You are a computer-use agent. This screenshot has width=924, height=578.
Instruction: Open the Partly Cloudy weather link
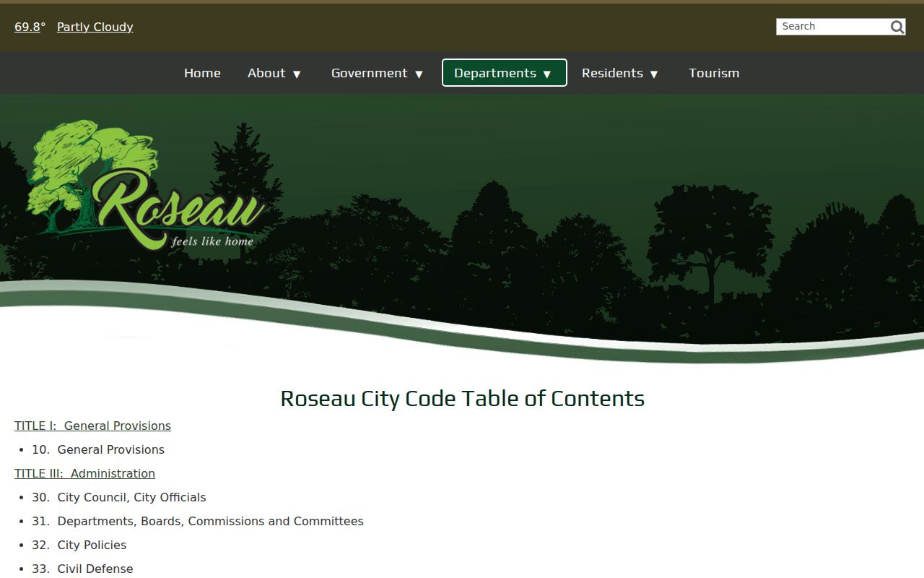[x=95, y=27]
